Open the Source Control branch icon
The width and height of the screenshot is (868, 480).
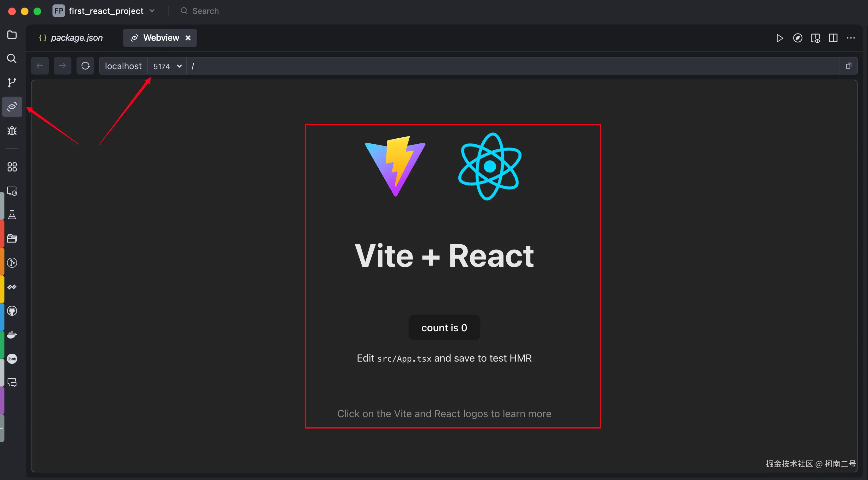coord(12,82)
